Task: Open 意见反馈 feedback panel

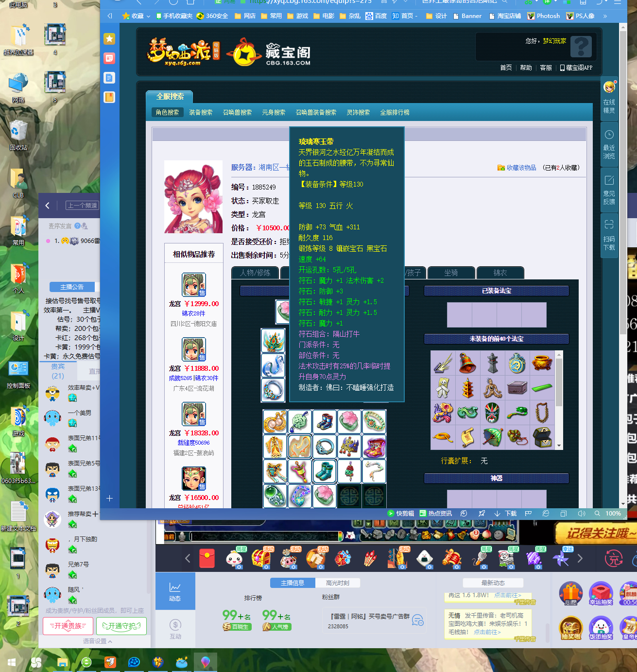Action: (609, 190)
